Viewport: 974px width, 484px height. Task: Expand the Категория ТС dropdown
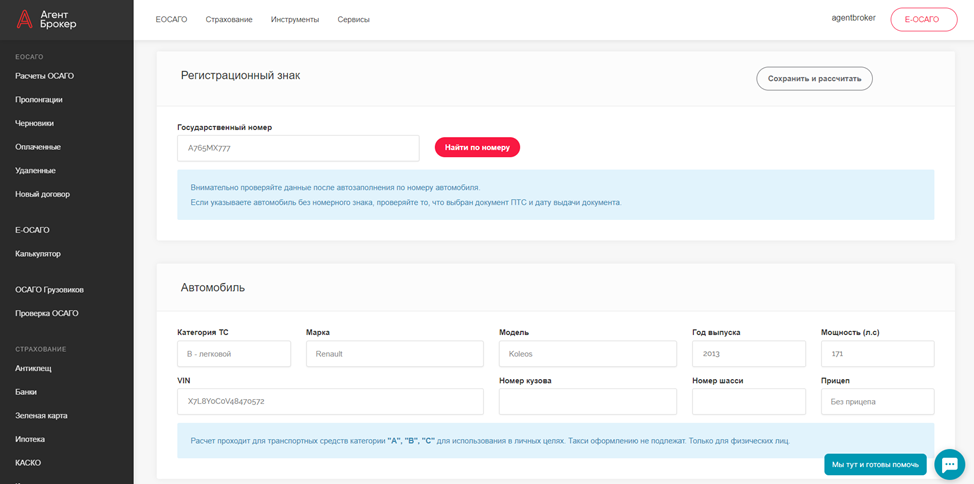[234, 354]
